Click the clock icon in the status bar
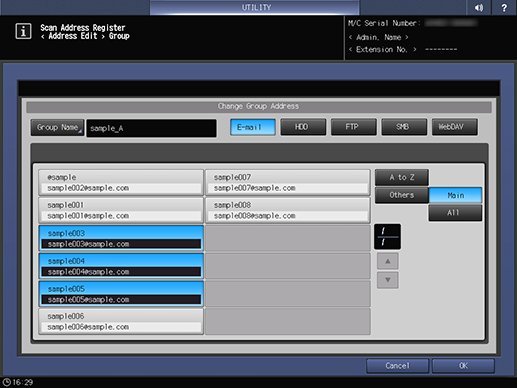Image resolution: width=517 pixels, height=388 pixels. pos(7,382)
